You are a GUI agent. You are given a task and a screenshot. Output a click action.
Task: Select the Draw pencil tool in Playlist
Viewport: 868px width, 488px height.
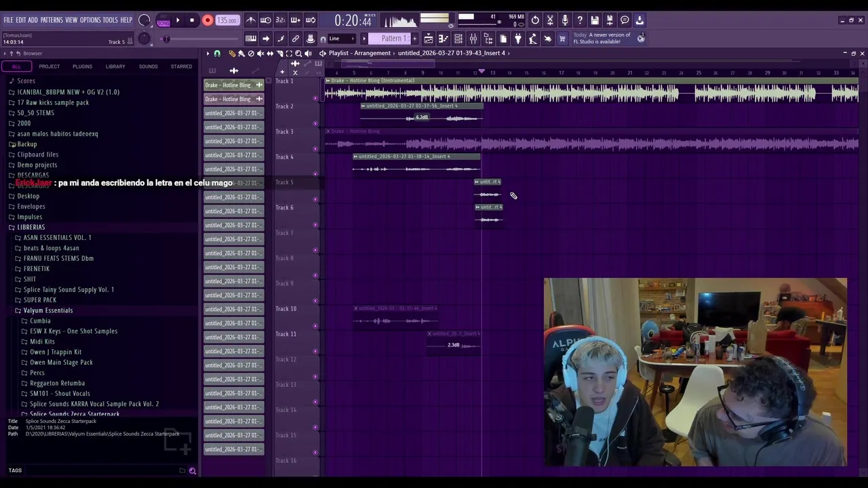point(232,53)
